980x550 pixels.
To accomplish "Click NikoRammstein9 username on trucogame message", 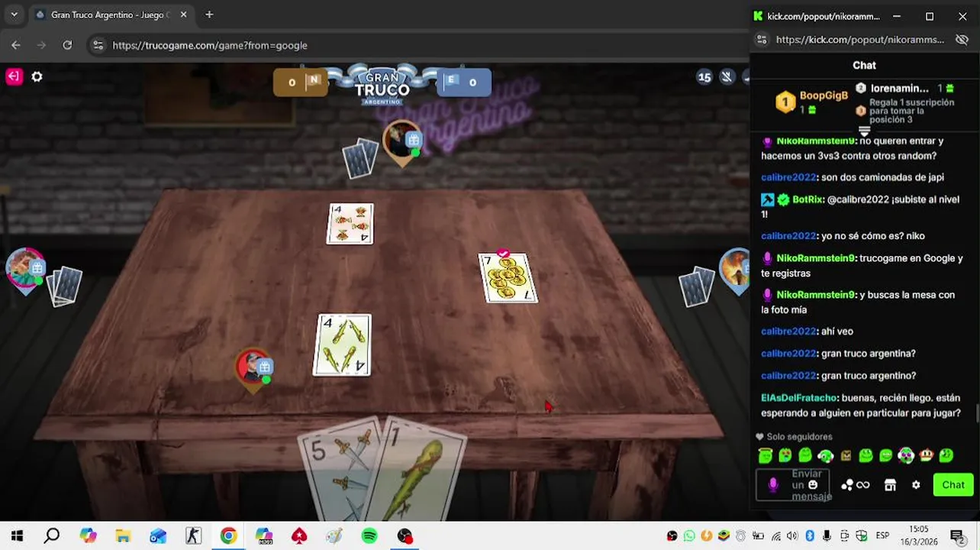I will [x=815, y=258].
